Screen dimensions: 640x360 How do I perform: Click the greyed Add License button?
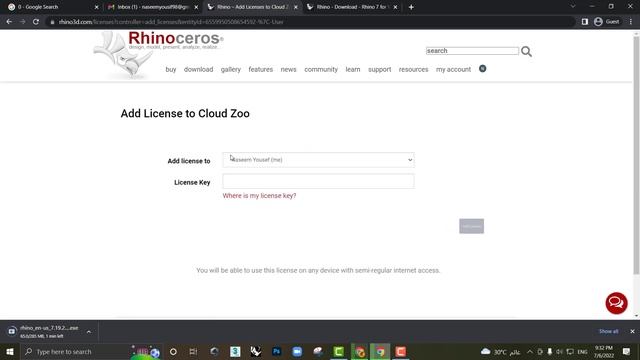click(471, 226)
